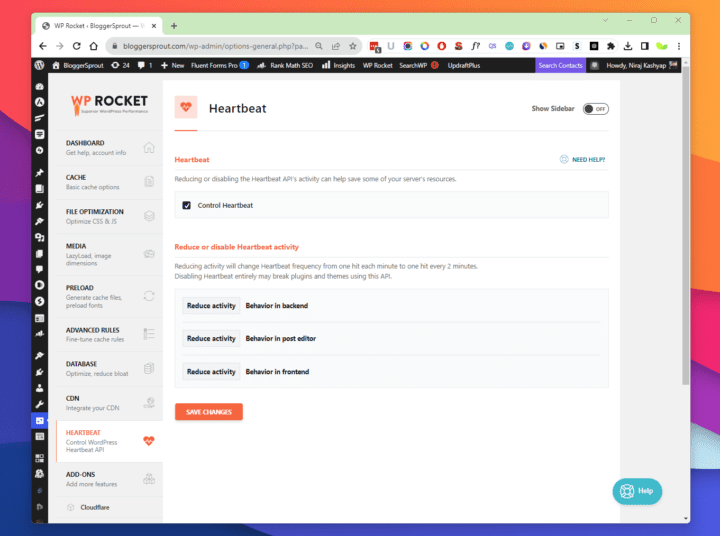
Task: Click the WordPress logo in admin bar
Action: click(x=39, y=65)
